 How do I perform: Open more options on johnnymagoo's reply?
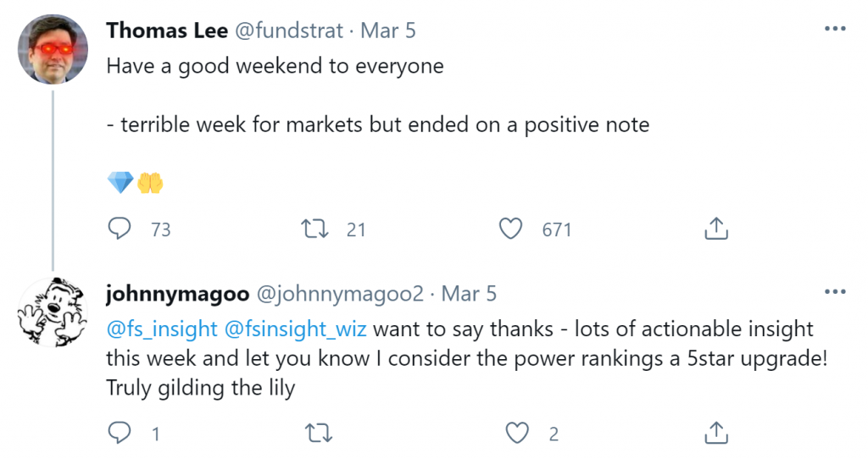pos(834,293)
